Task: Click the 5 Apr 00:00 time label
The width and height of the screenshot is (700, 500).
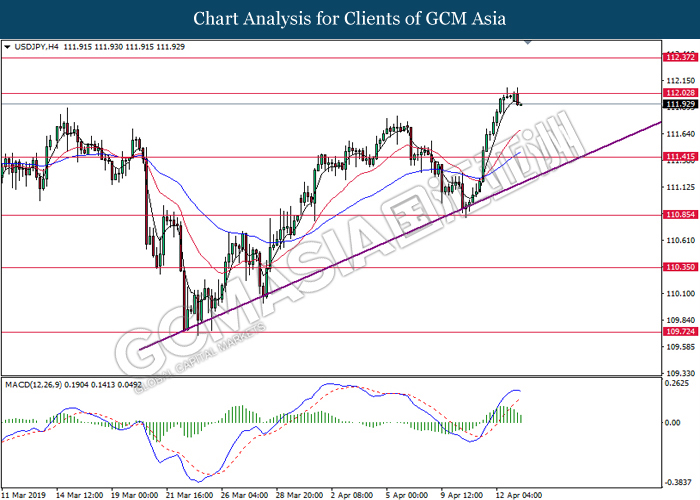Action: [407, 495]
